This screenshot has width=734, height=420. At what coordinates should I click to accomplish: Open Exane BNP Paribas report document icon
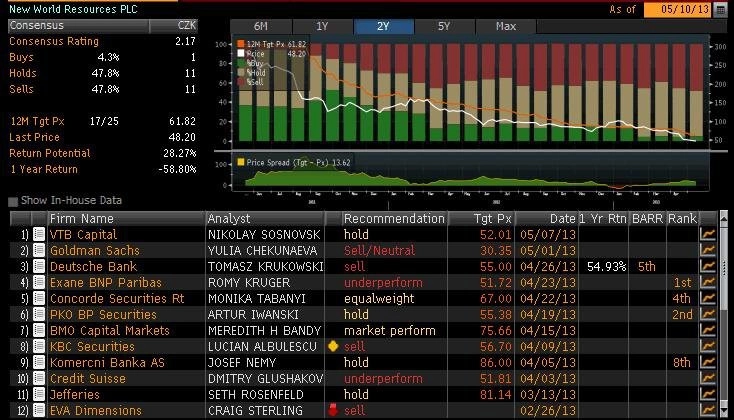39,282
